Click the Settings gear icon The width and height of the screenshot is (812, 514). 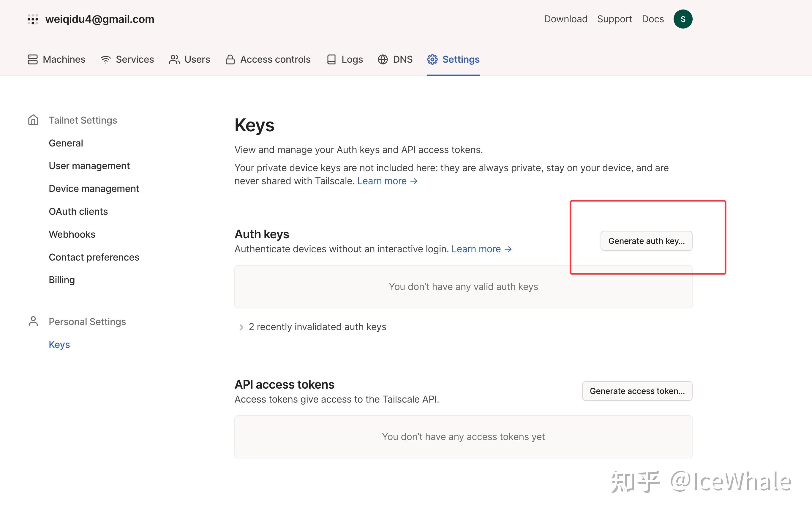coord(433,59)
